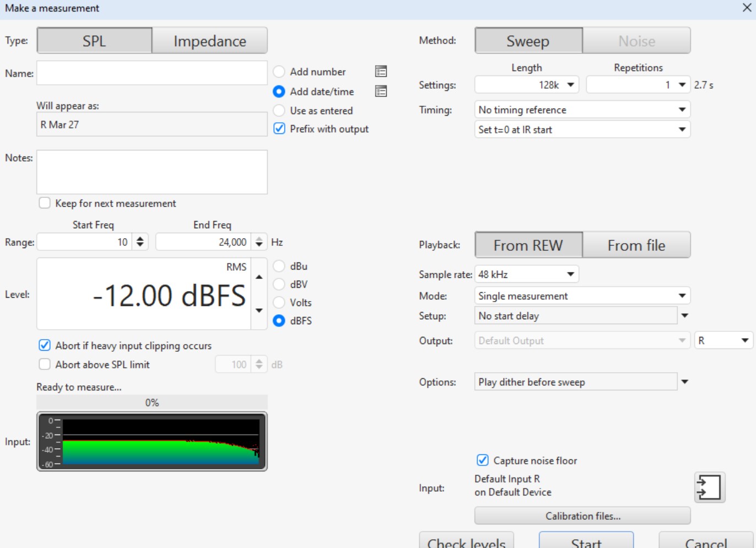The height and width of the screenshot is (548, 756).
Task: Toggle Abort if heavy input clipping occurs
Action: 45,346
